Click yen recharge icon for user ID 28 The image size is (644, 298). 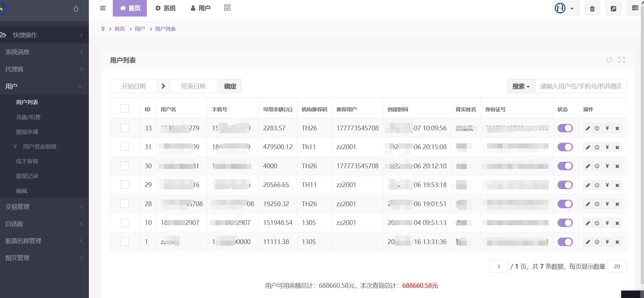607,204
